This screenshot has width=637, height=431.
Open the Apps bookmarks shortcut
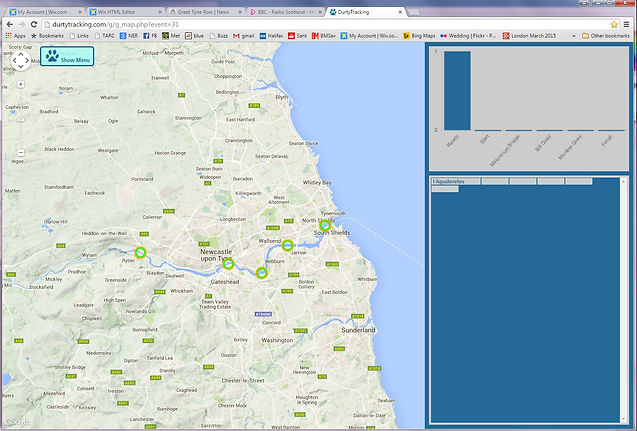click(x=15, y=36)
